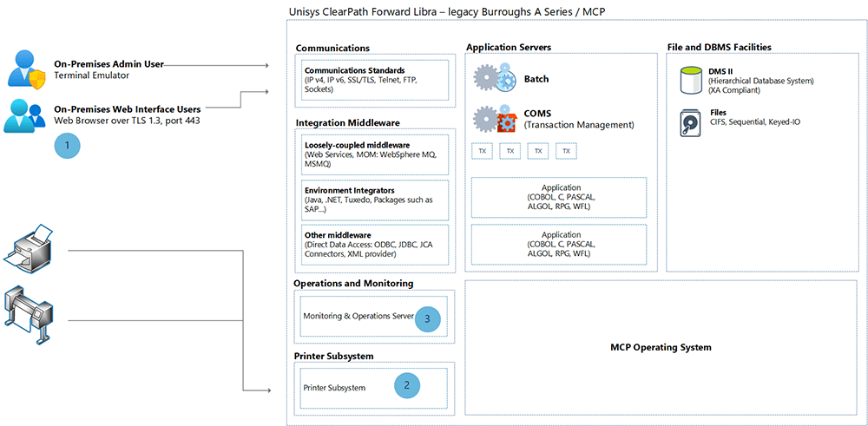Click the Loosely-coupled middleware box

[375, 155]
